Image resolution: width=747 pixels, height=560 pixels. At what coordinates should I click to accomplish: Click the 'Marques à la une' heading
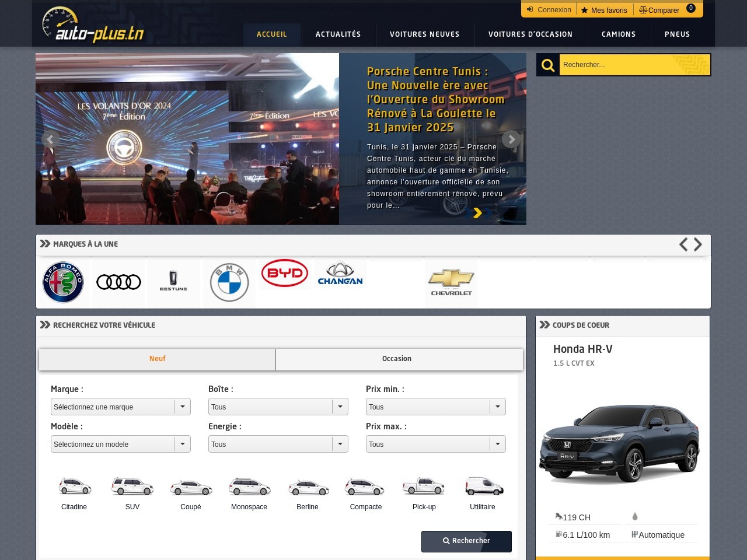pyautogui.click(x=85, y=244)
